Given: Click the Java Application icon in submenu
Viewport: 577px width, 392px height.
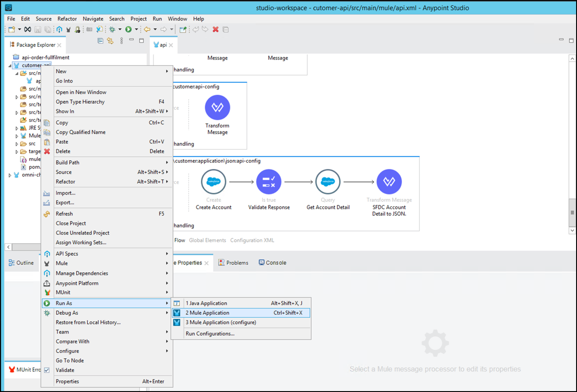Looking at the screenshot, I should (x=177, y=303).
